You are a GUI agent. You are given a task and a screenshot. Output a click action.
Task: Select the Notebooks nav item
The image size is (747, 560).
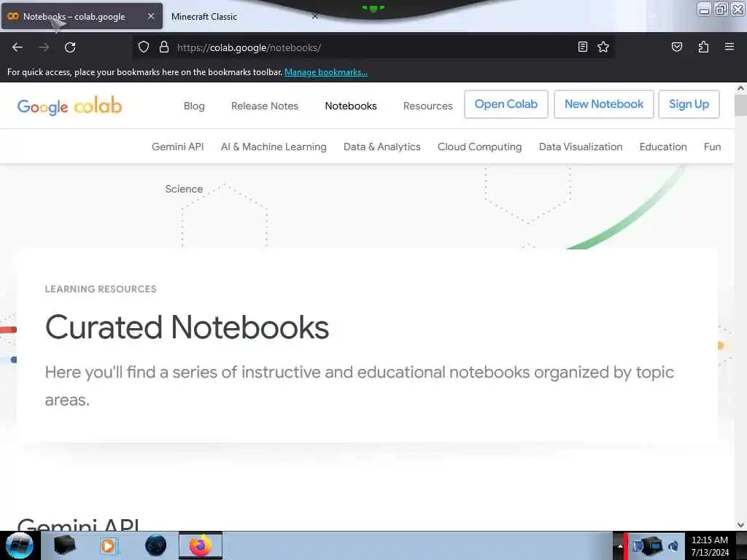(x=351, y=106)
